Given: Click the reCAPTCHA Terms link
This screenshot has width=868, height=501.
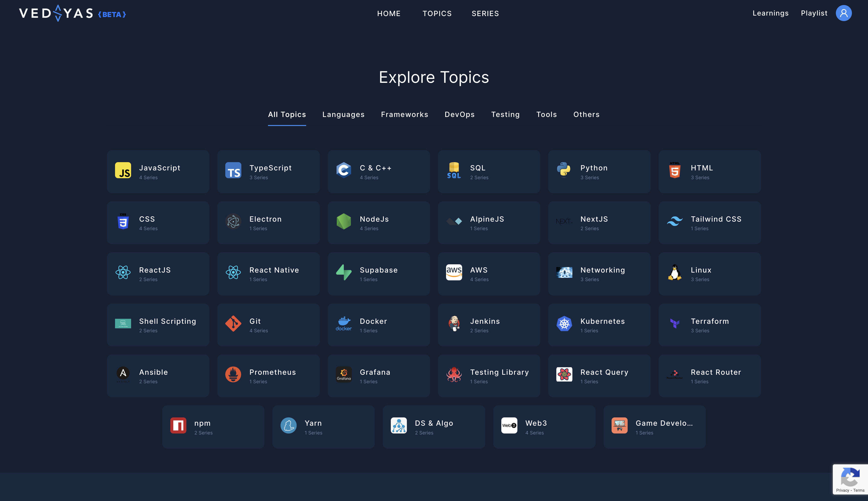Looking at the screenshot, I should coord(859,490).
